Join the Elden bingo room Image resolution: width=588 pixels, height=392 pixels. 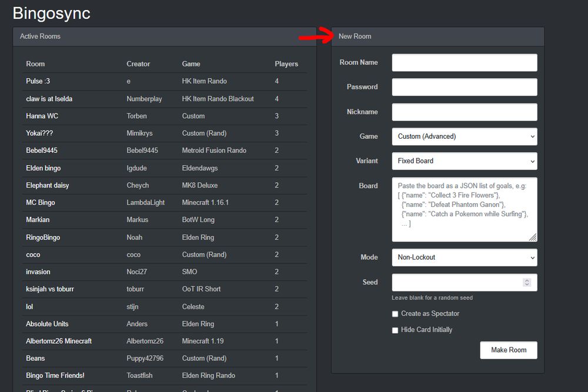(42, 168)
